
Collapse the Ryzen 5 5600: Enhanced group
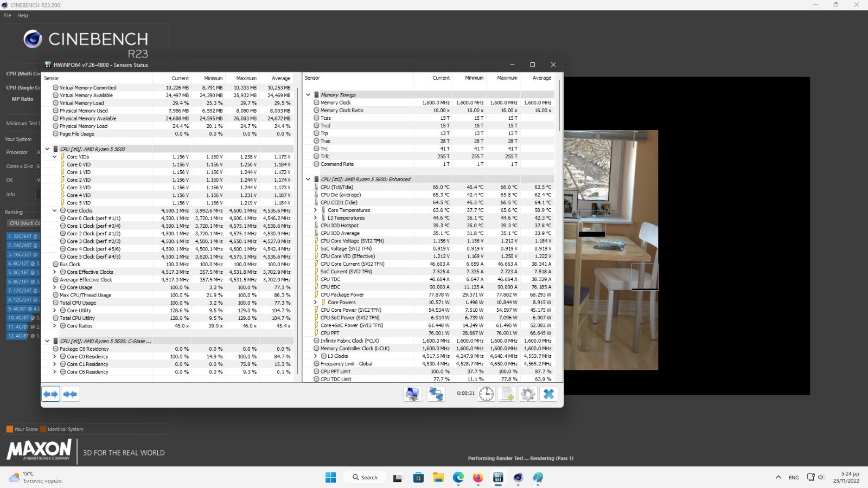point(308,179)
